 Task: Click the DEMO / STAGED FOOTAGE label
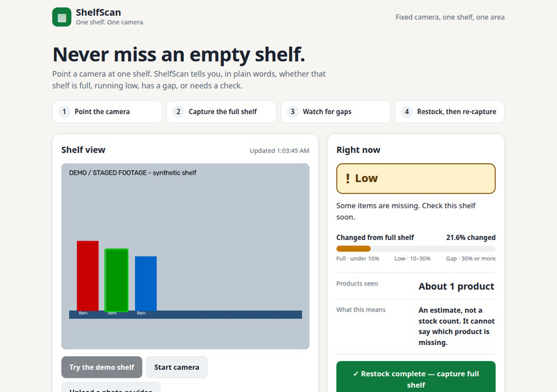tap(133, 173)
